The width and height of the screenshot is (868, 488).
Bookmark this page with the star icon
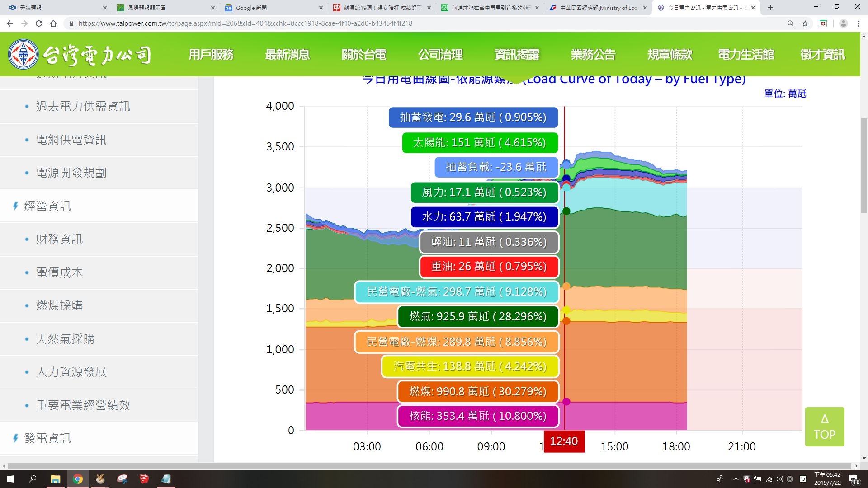pos(805,23)
